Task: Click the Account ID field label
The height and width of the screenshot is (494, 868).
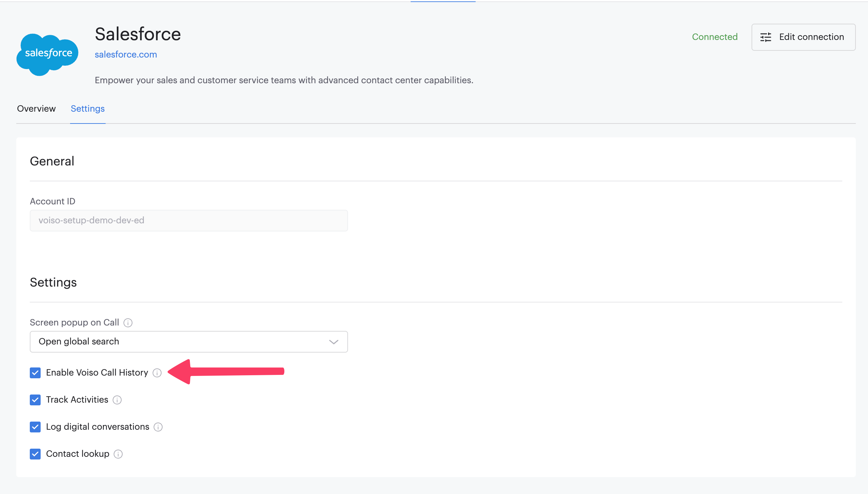Action: coord(52,201)
